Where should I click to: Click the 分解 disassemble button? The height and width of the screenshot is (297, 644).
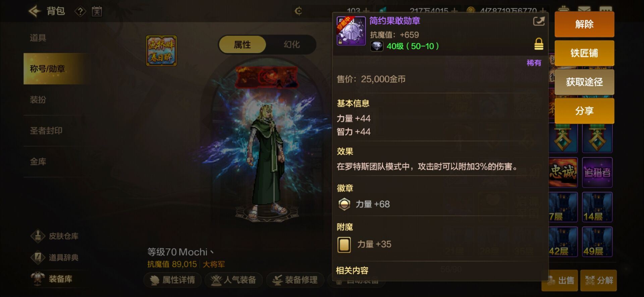click(599, 280)
